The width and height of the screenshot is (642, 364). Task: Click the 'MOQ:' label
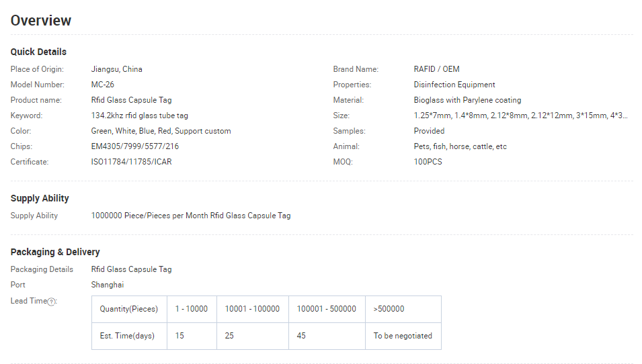click(343, 162)
